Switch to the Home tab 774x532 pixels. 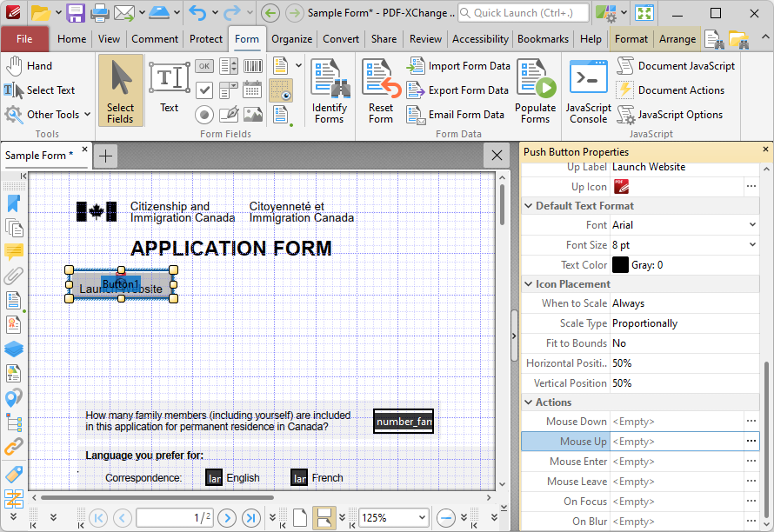click(71, 39)
